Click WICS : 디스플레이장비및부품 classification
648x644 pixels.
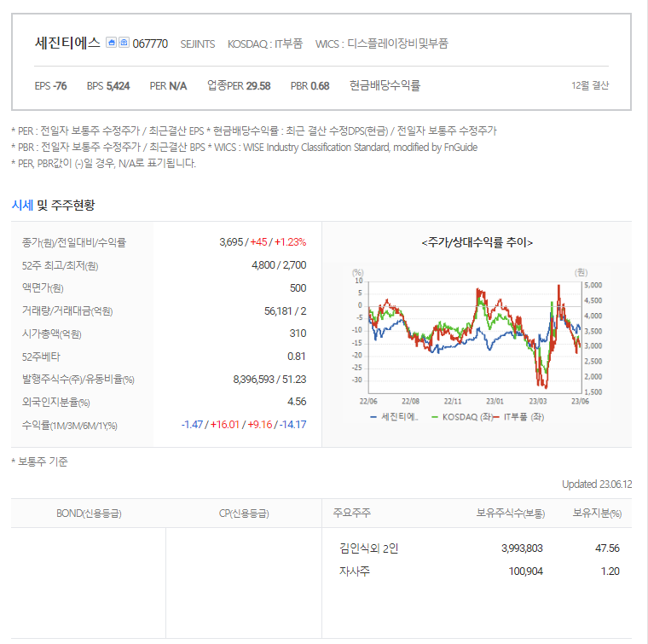381,44
